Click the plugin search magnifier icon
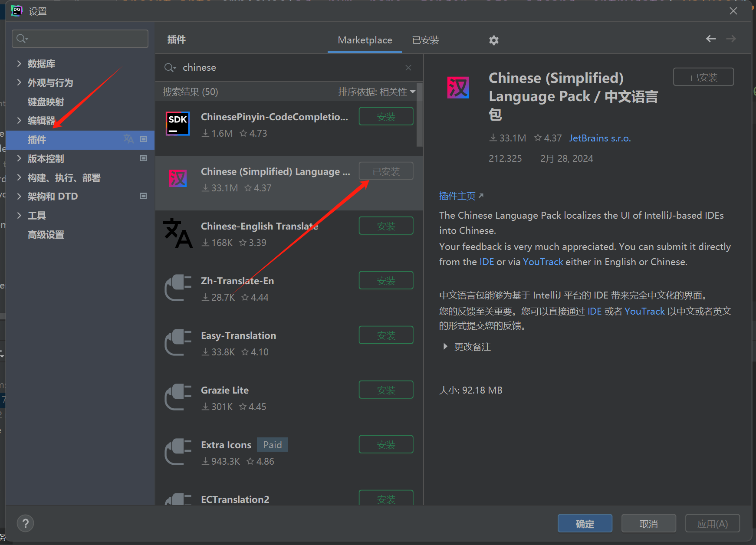 pyautogui.click(x=170, y=68)
